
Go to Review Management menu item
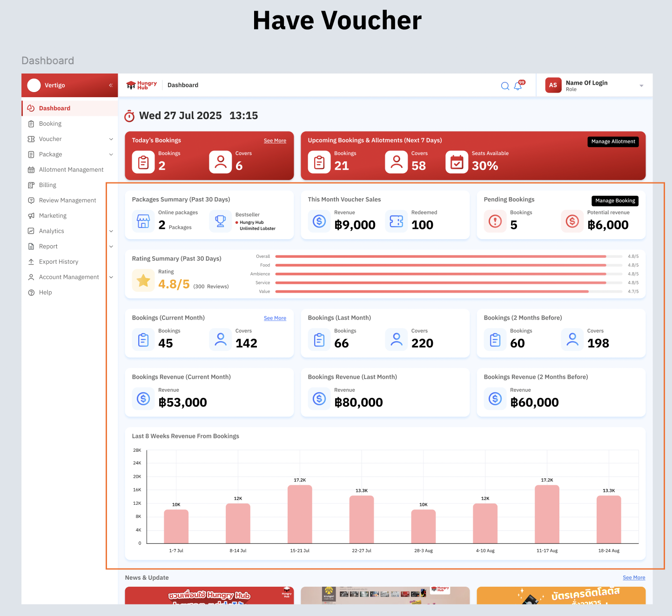[x=67, y=201]
